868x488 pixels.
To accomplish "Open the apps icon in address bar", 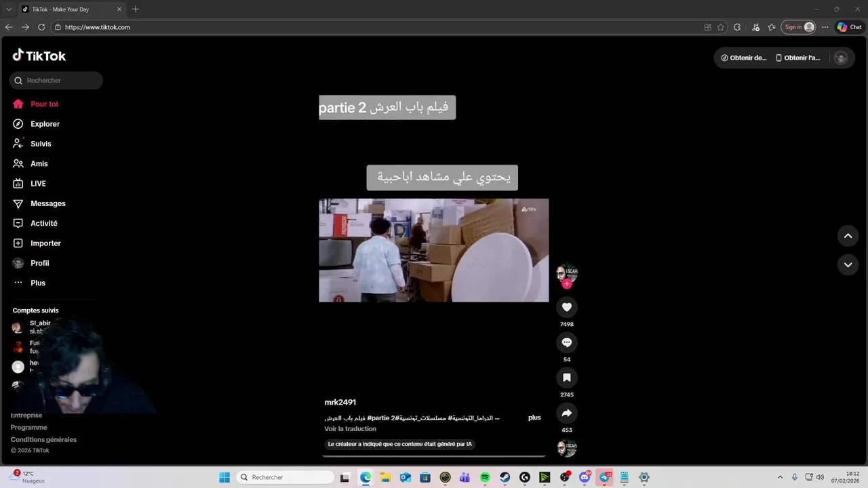I will point(708,27).
